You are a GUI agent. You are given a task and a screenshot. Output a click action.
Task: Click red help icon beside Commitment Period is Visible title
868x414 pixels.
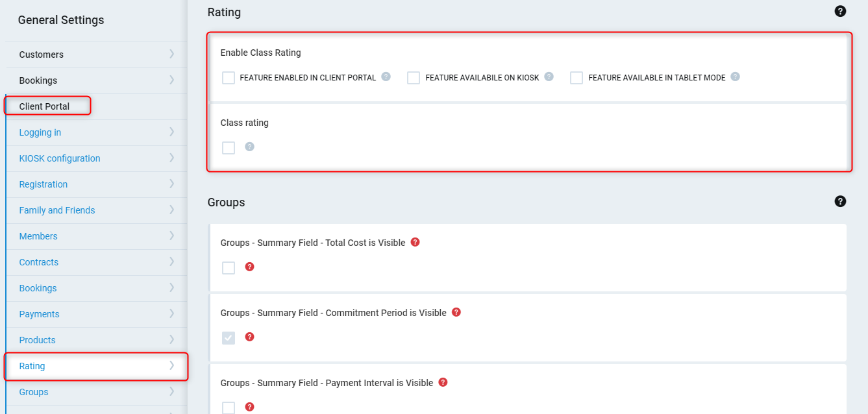(x=456, y=312)
